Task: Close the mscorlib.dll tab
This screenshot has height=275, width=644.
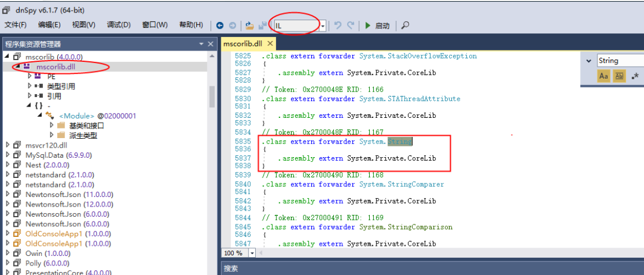Action: [x=270, y=43]
